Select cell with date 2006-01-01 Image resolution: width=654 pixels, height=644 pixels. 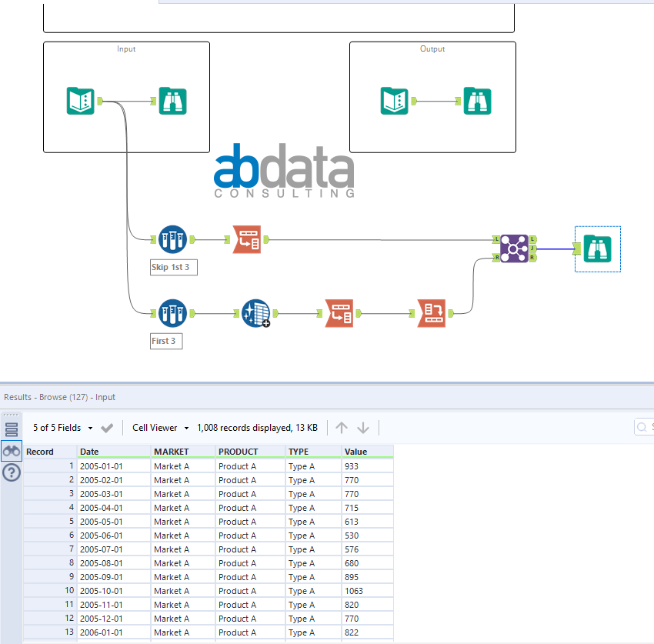coord(114,632)
